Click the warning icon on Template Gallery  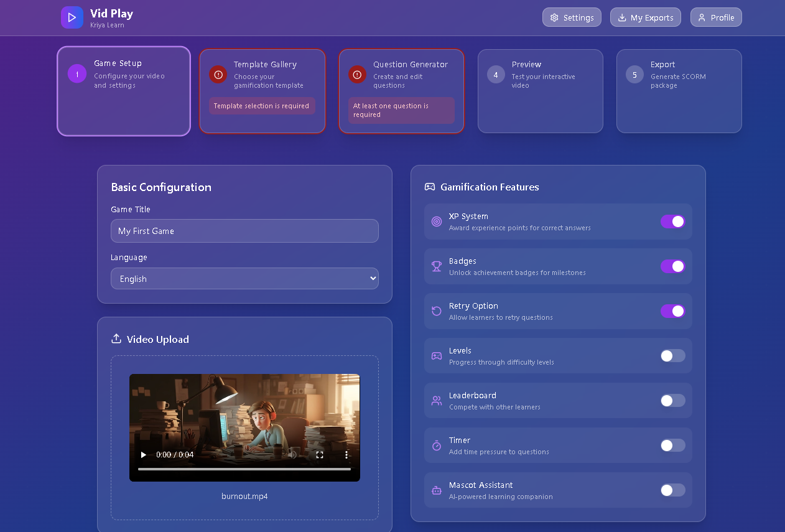pos(218,74)
